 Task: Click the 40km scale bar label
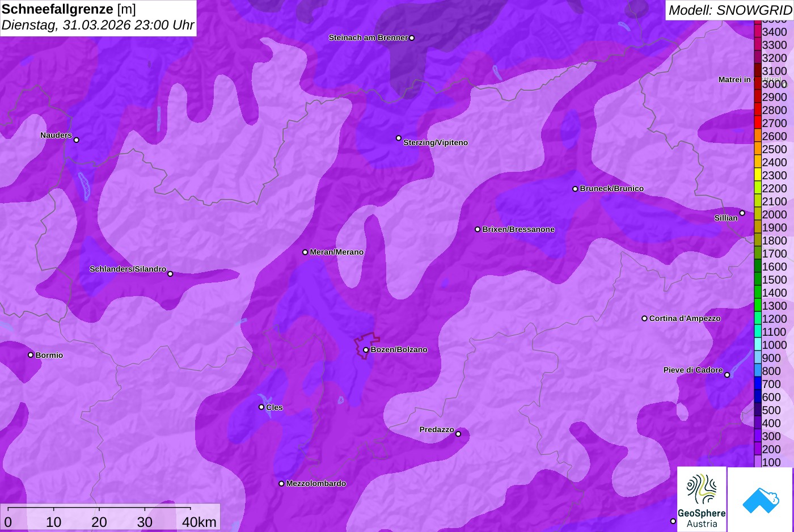coord(199,522)
